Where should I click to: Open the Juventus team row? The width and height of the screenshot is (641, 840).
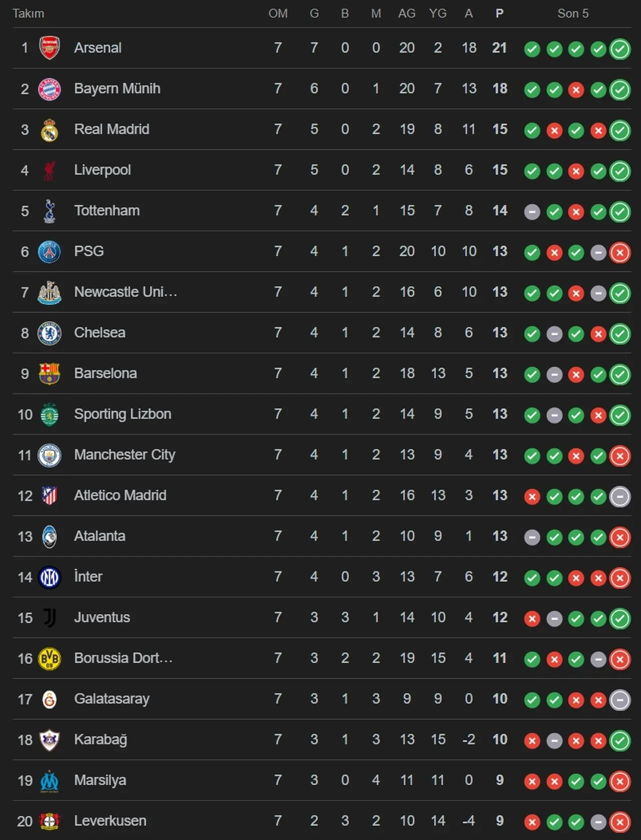102,617
